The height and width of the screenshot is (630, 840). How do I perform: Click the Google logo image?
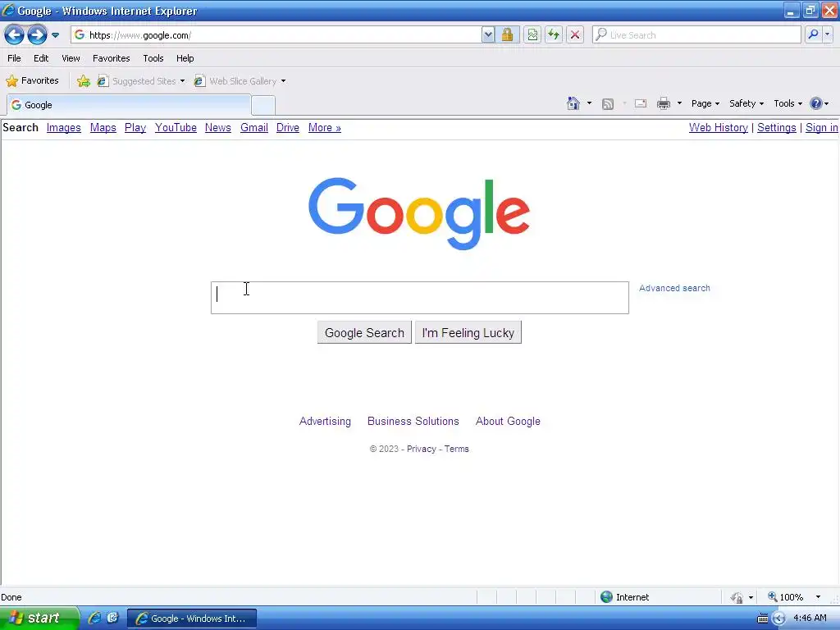point(419,213)
